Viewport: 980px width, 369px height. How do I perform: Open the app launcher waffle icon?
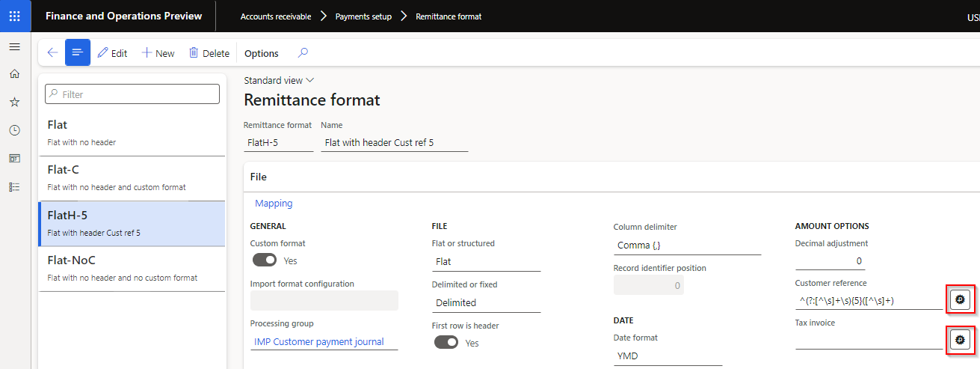click(x=15, y=16)
